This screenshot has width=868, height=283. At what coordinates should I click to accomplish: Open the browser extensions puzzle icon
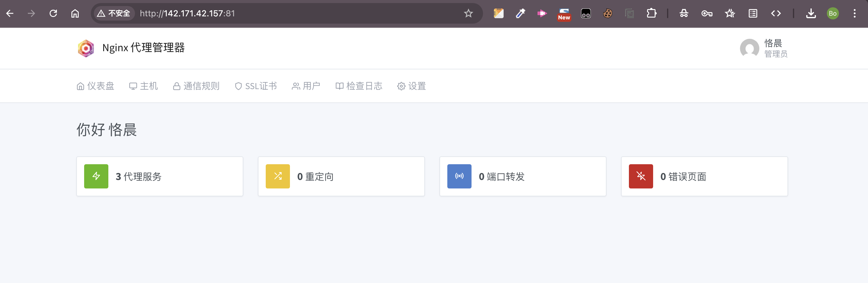click(x=651, y=14)
